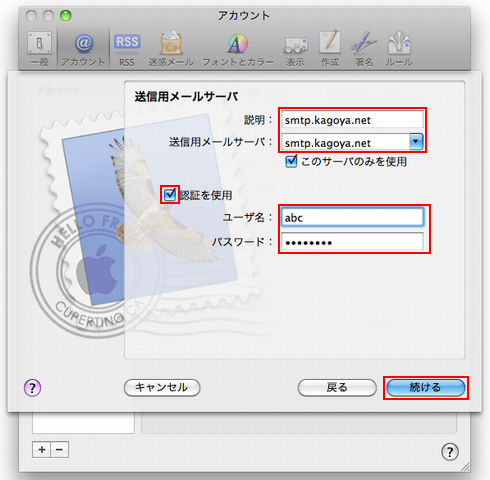Open the 一般 (General) preferences icon
Image resolution: width=490 pixels, height=480 pixels.
40,49
